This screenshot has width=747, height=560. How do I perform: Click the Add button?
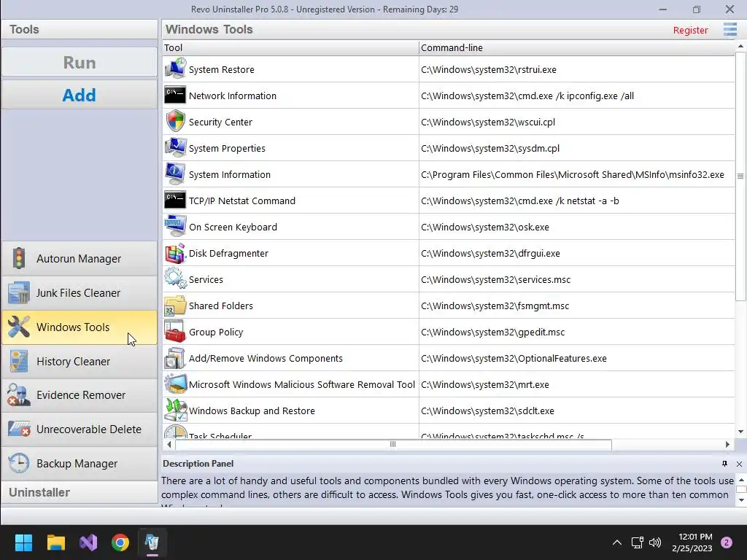click(79, 95)
